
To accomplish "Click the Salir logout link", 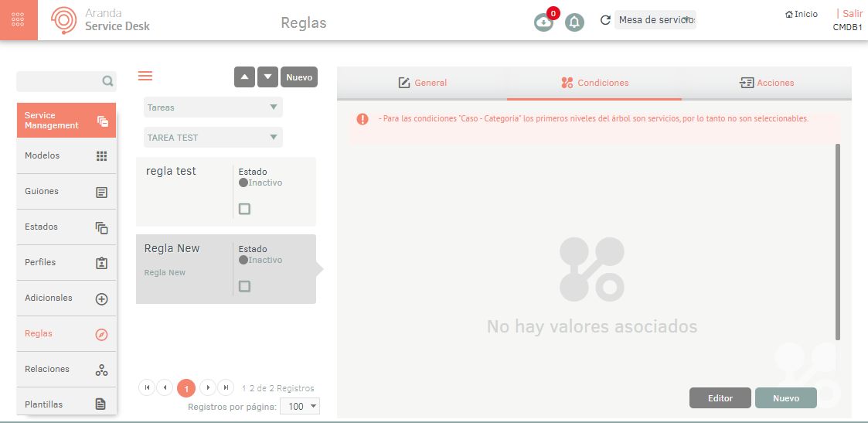I will coord(850,14).
